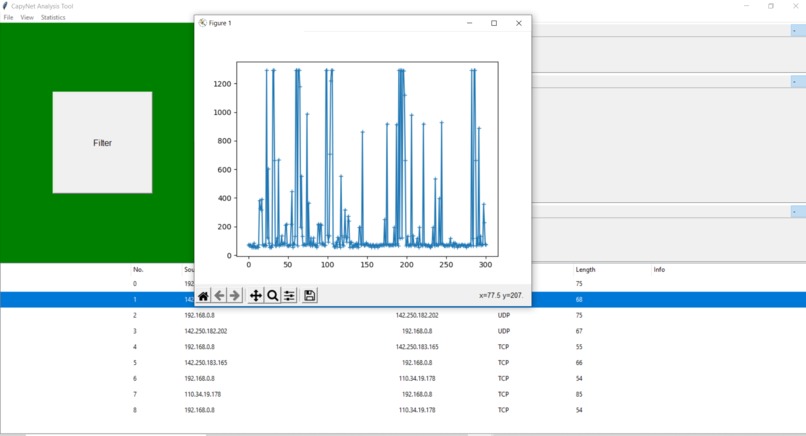Viewport: 806px width, 436px height.
Task: Click the horizontal scrollbar at window bottom
Action: pos(403,434)
